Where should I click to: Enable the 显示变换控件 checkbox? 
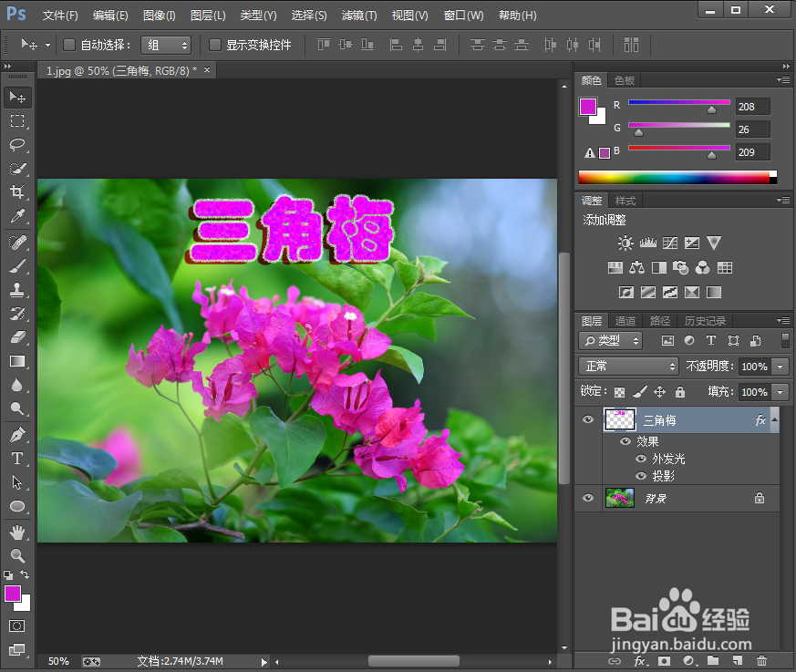pyautogui.click(x=215, y=46)
